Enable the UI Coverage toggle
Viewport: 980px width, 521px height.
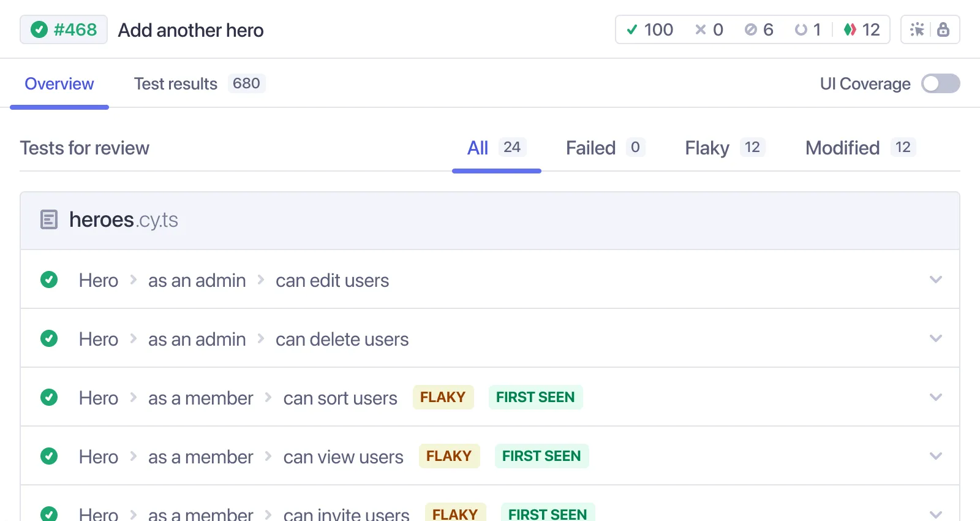click(x=940, y=83)
